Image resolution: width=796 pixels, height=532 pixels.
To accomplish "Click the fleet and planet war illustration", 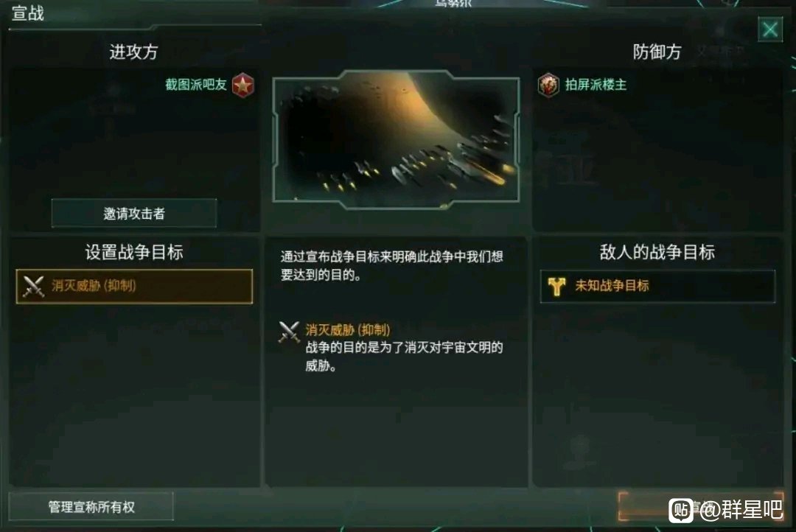I will click(396, 139).
